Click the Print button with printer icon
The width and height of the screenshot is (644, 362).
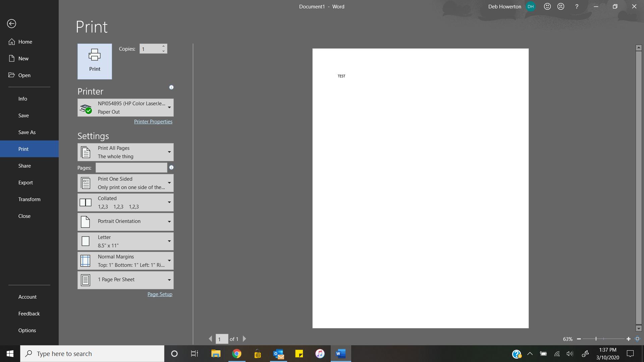(94, 61)
